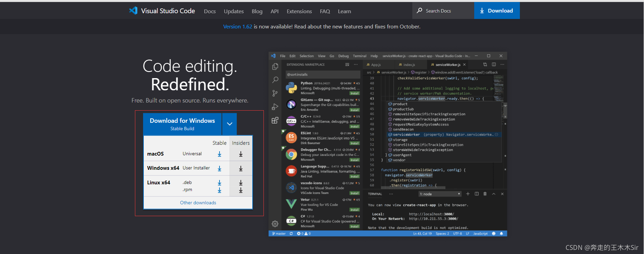Click the new terminal plus icon
644x254 pixels.
coord(468,194)
